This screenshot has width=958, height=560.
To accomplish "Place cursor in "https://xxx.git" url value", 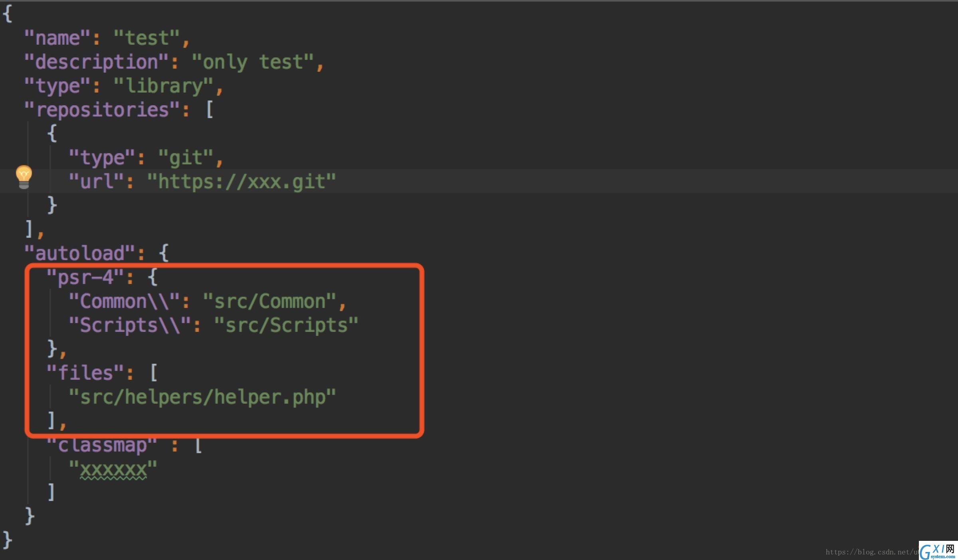I will tap(241, 182).
